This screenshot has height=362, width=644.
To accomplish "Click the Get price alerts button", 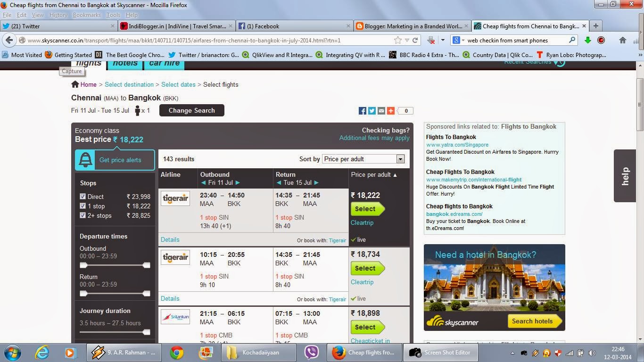I will (115, 160).
